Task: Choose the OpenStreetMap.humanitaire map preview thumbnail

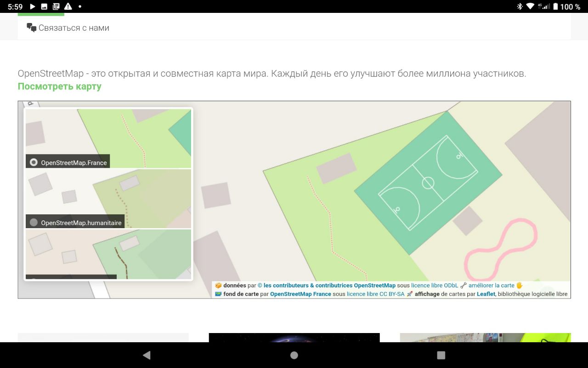Action: [108, 199]
